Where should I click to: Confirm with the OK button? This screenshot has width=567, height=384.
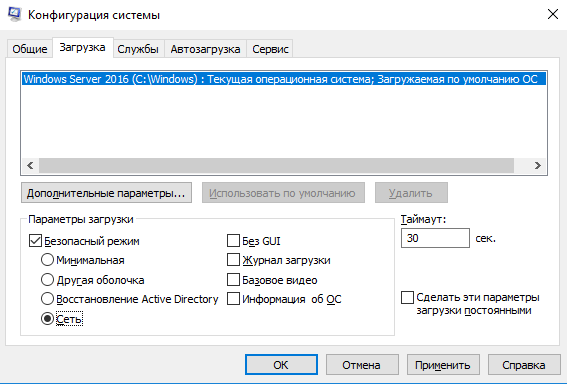pyautogui.click(x=281, y=365)
